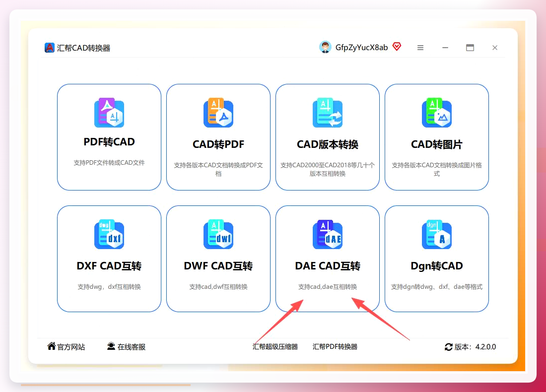Click description 支持dgn转dwg、dxf、dae等格式
The width and height of the screenshot is (546, 392).
[437, 286]
